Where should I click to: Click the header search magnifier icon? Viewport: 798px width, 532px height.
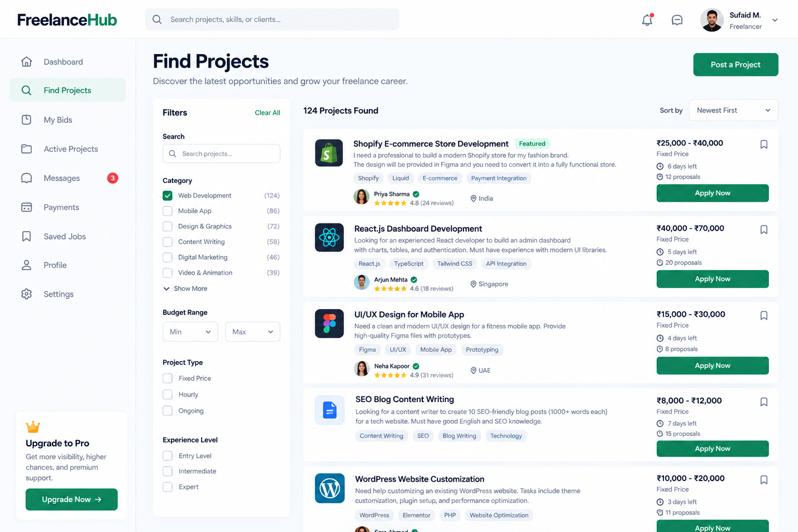[157, 19]
